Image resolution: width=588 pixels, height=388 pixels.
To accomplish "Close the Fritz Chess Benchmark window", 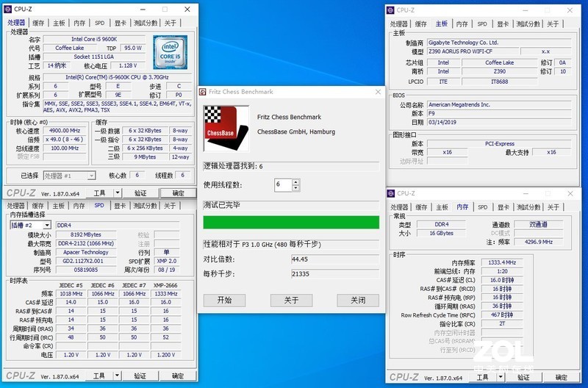I will click(x=378, y=92).
